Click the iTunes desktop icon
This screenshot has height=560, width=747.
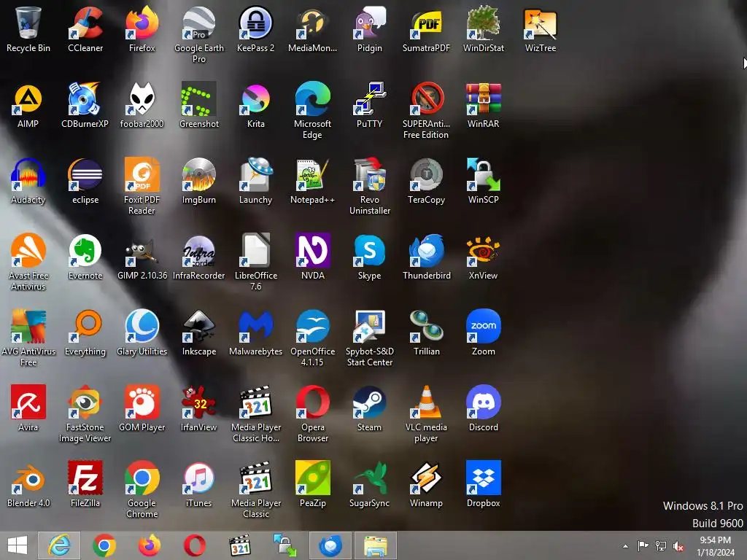[198, 484]
